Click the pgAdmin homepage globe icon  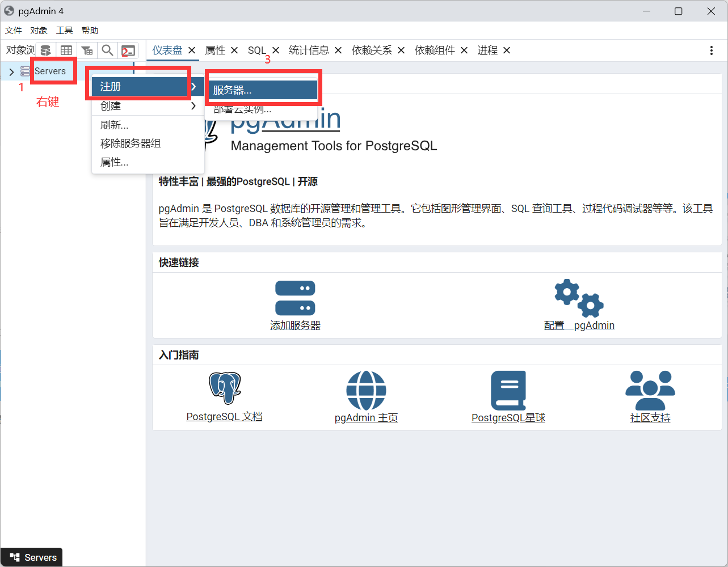click(x=366, y=390)
